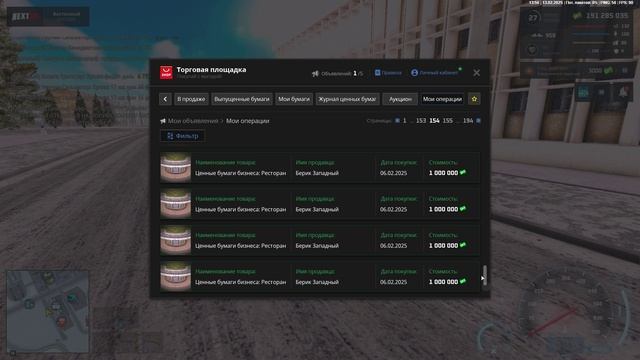Select the Мои бумаги tab

pyautogui.click(x=294, y=99)
